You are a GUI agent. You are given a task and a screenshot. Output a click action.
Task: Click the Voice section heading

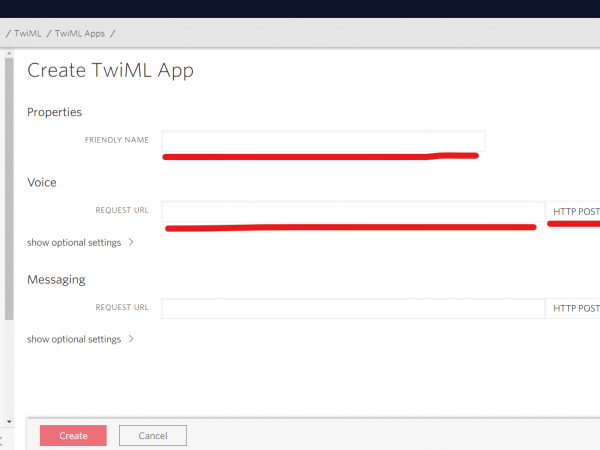pos(42,183)
